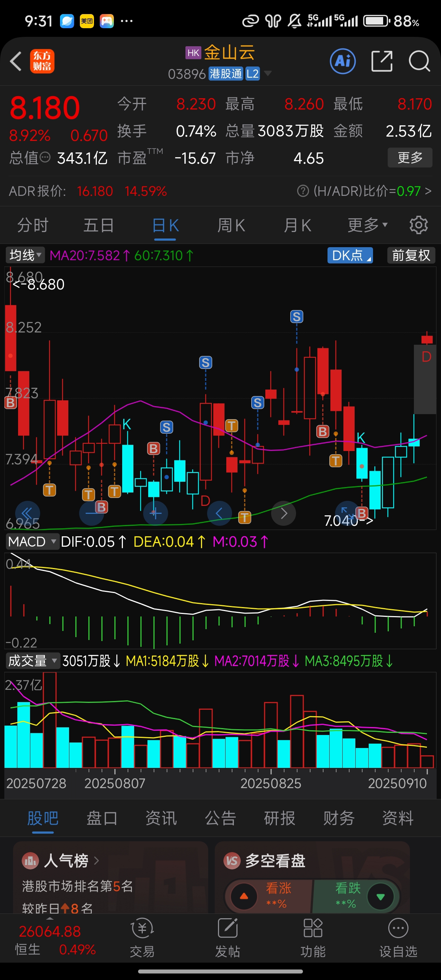Tap the left arrow chart pan button
The height and width of the screenshot is (980, 441).
coord(219,513)
